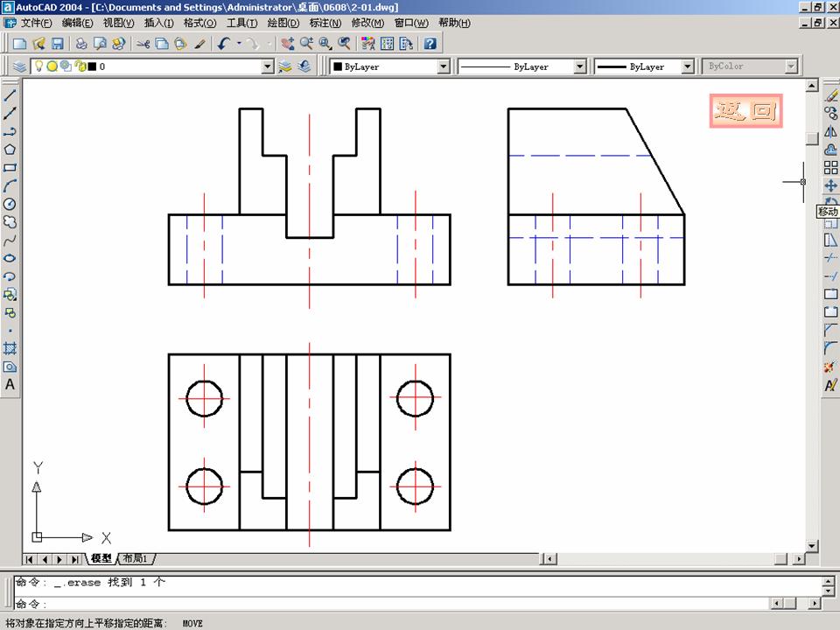
Task: Select the Spline tool
Action: coord(10,240)
